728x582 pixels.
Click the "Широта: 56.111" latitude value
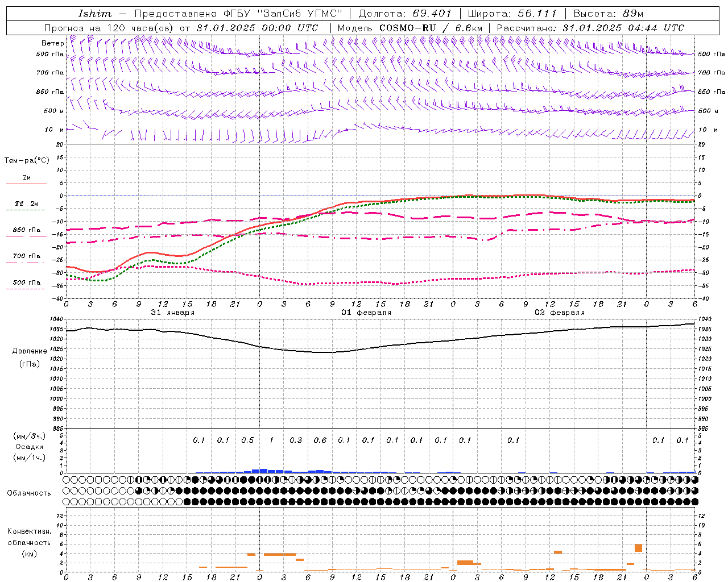(x=512, y=14)
